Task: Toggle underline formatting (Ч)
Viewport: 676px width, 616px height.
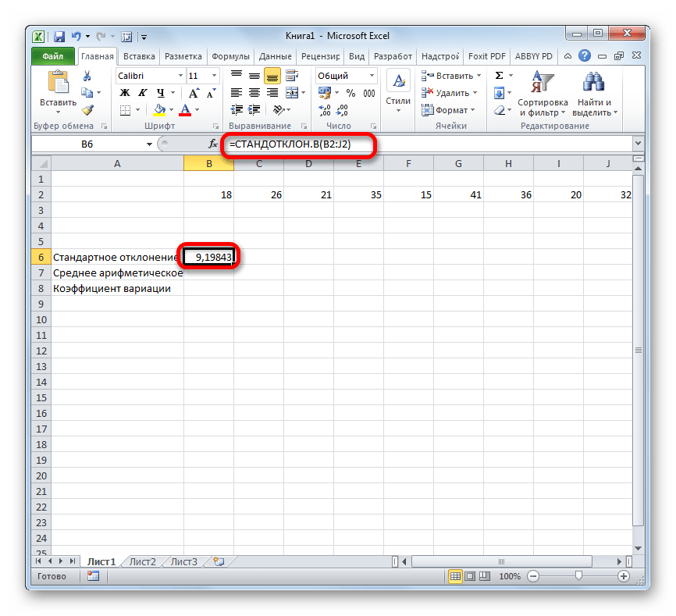Action: click(161, 93)
